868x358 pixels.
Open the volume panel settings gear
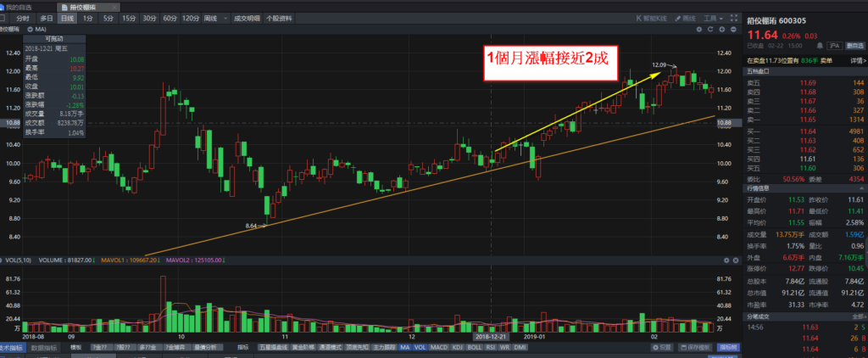pos(726,260)
